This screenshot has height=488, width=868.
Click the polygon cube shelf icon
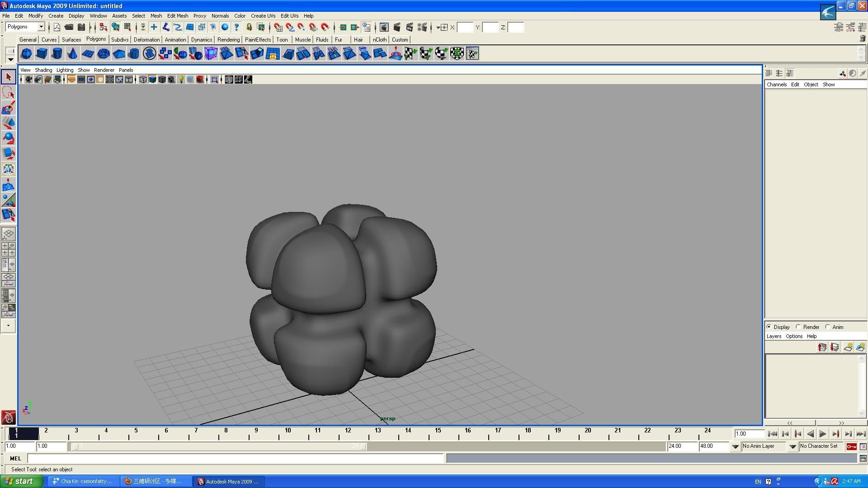(x=42, y=54)
